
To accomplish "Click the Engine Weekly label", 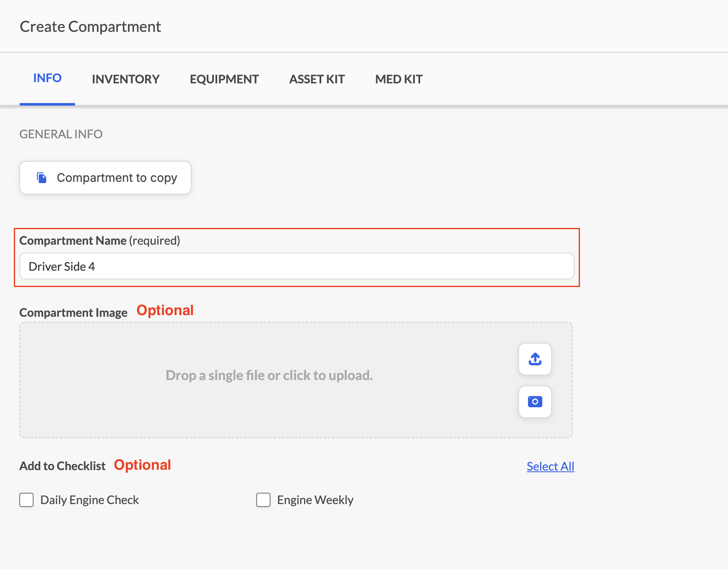I will point(315,500).
